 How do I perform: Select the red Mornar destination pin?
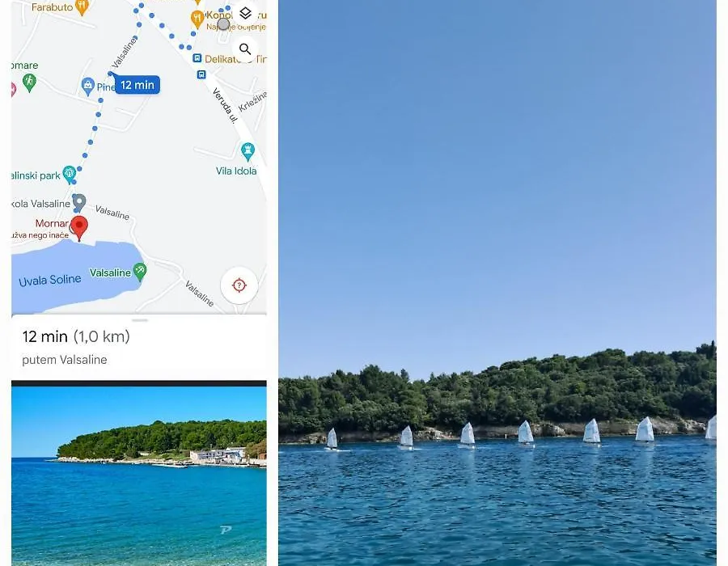(x=79, y=228)
